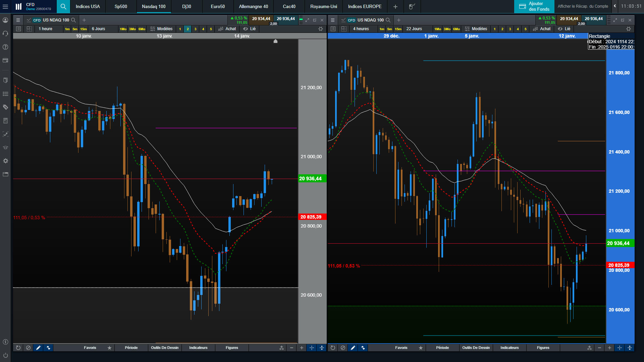644x362 pixels.
Task: Select template number 3 on left chart
Action: (x=195, y=29)
